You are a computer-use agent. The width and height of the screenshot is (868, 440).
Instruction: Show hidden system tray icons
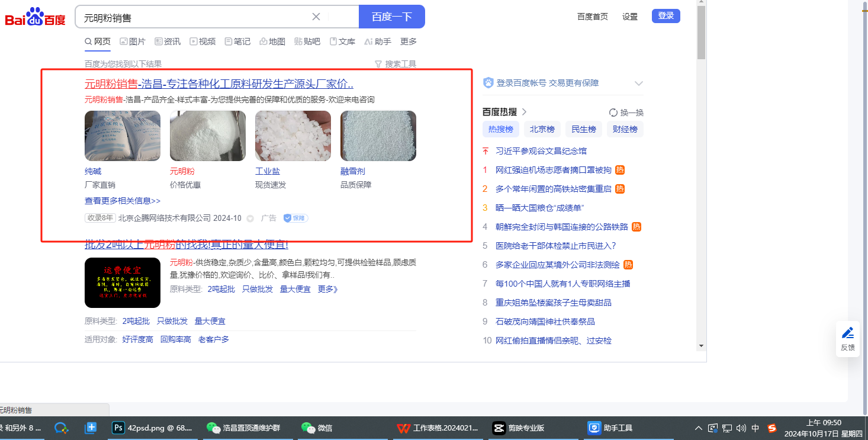click(x=699, y=428)
